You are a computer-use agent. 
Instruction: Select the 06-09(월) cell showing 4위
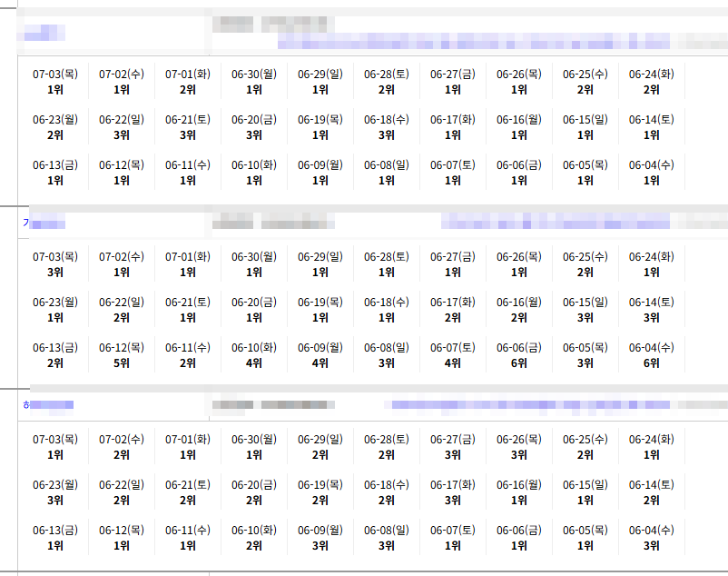(320, 355)
